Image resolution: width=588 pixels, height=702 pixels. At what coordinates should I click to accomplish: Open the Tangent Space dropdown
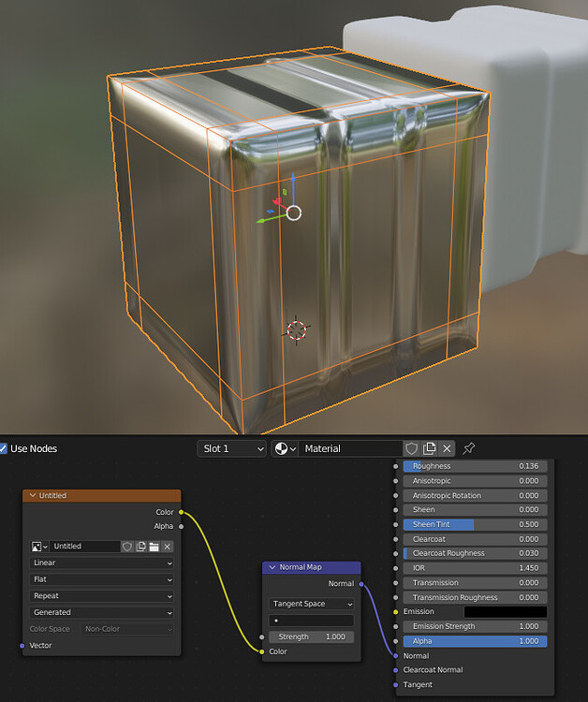click(312, 604)
